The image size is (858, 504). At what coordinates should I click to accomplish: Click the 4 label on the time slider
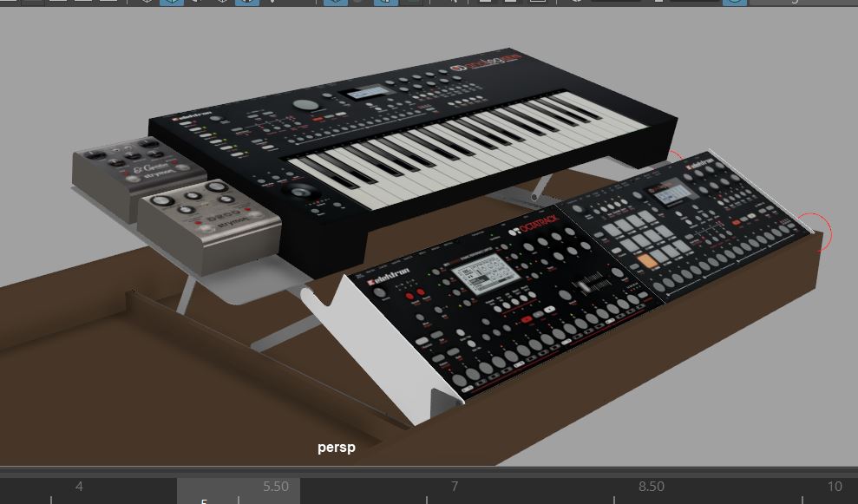click(79, 487)
